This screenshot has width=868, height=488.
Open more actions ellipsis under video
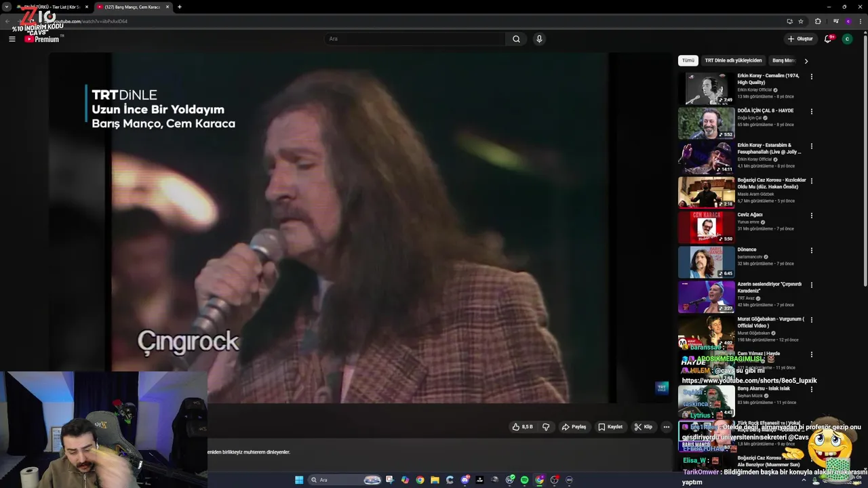[666, 427]
